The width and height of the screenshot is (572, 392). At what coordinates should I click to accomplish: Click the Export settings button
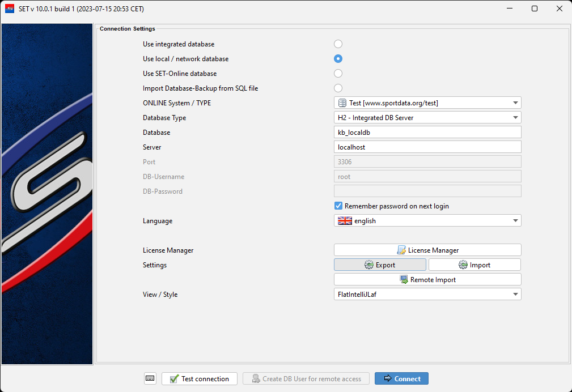point(380,265)
